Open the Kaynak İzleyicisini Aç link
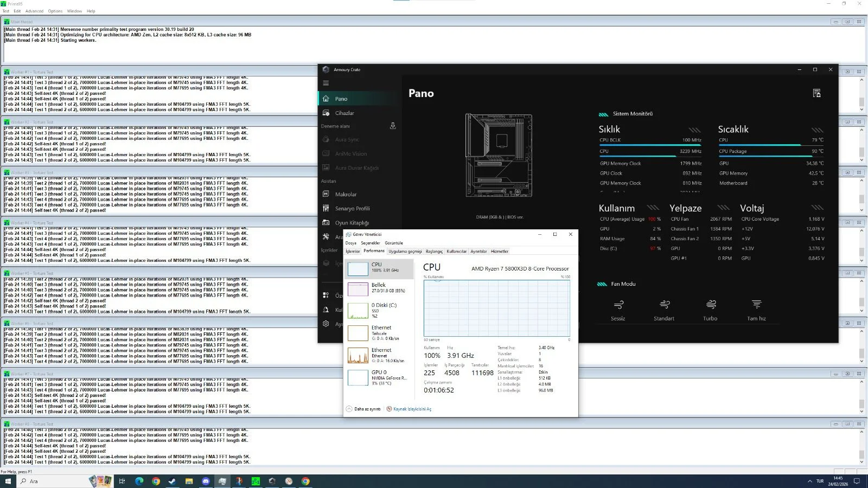Image resolution: width=868 pixels, height=488 pixels. coord(412,409)
